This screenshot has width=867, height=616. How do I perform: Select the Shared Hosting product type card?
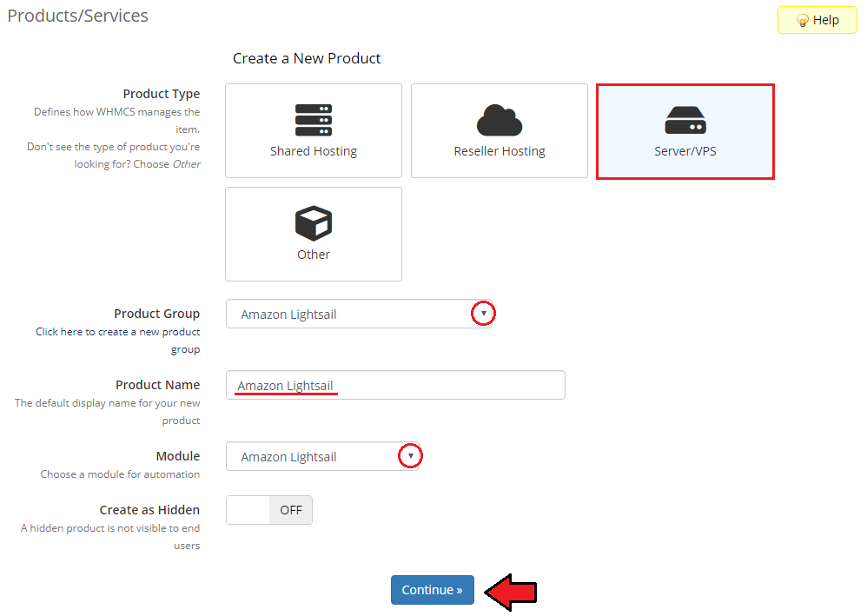point(314,131)
